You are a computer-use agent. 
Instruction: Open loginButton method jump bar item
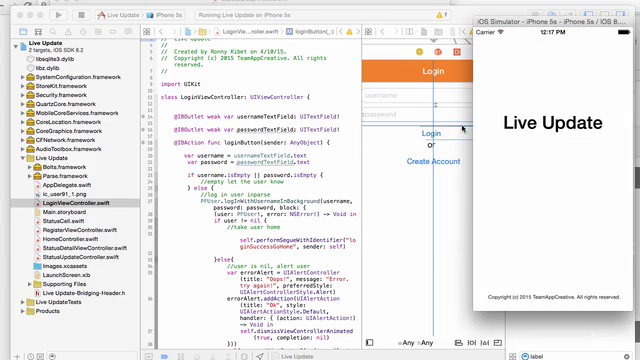[x=310, y=31]
